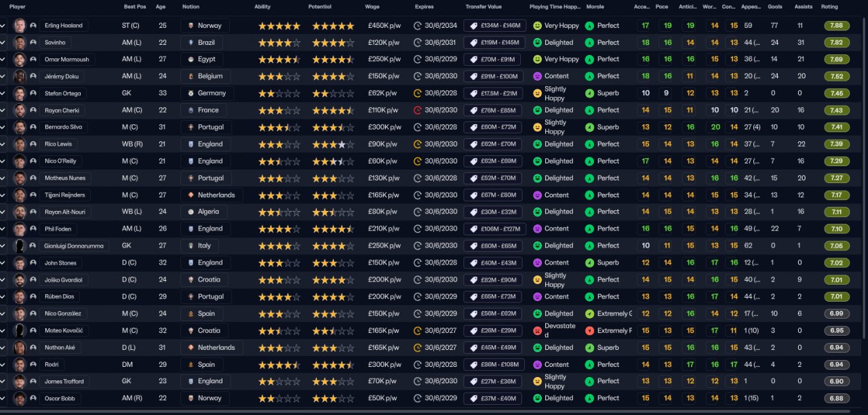
Task: Click the person icon beside Savinho's name
Action: point(33,43)
